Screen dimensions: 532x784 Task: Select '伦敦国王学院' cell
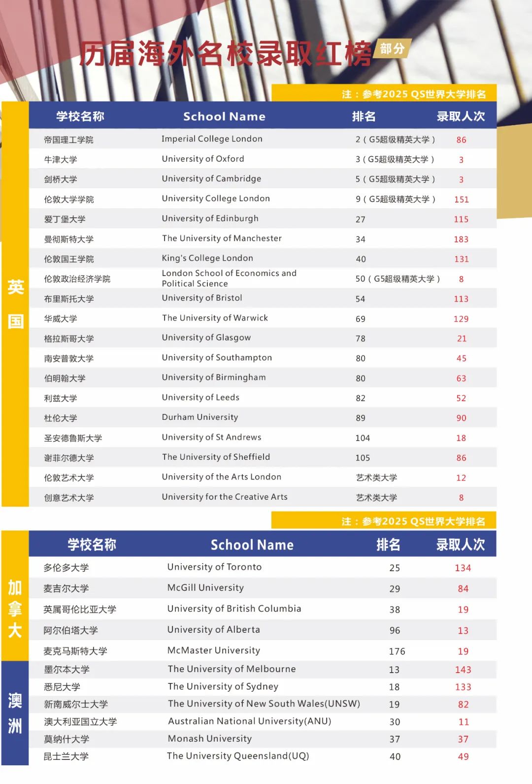pos(68,259)
